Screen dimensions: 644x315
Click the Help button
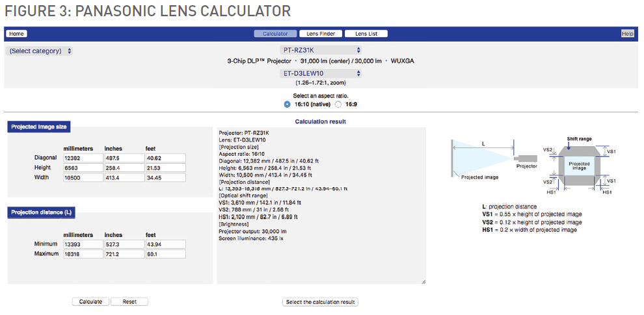coord(628,34)
